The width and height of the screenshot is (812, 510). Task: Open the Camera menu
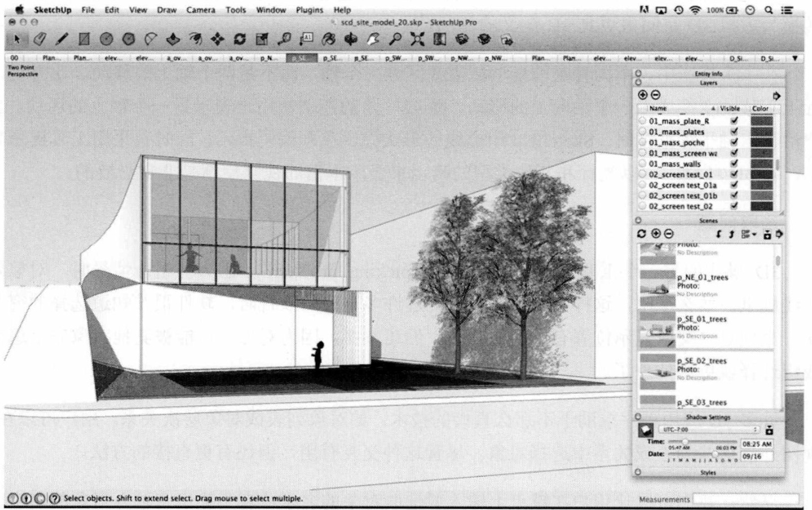201,10
